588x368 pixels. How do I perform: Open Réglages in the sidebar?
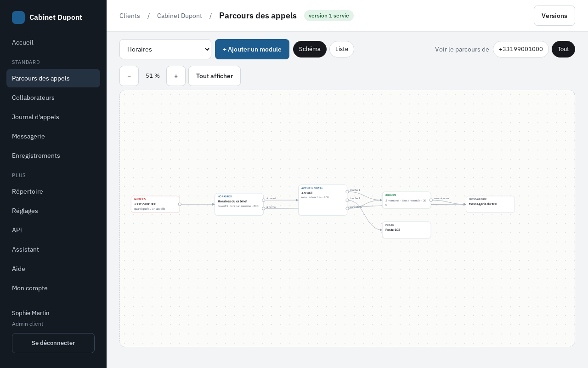53,211
